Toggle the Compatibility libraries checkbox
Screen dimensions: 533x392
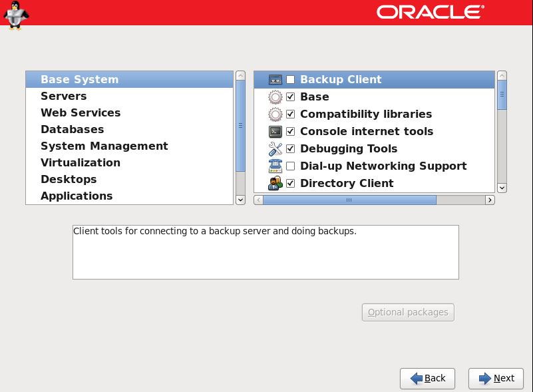click(290, 114)
